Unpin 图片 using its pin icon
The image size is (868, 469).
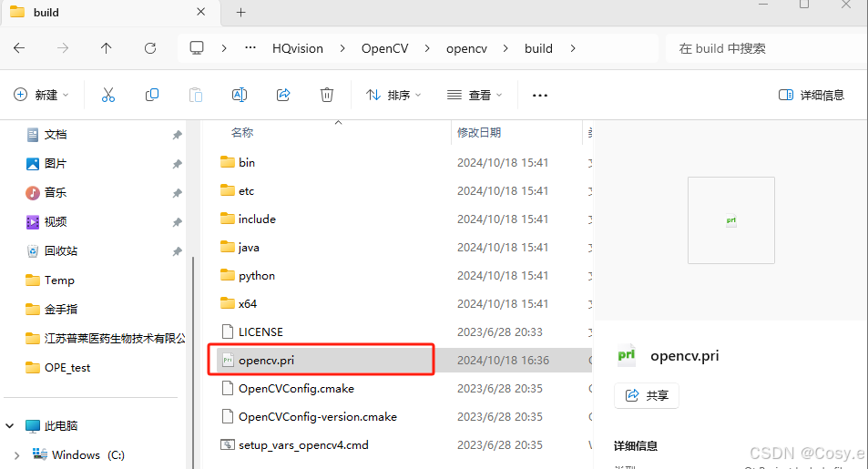point(177,164)
